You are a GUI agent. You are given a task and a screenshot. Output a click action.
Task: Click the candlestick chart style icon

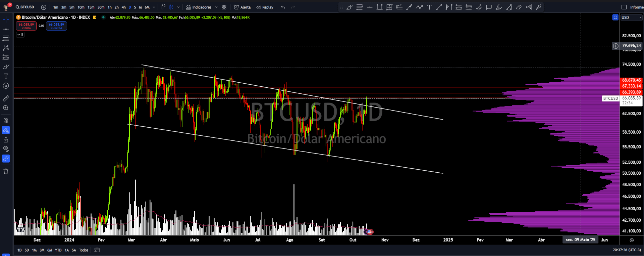pyautogui.click(x=171, y=7)
